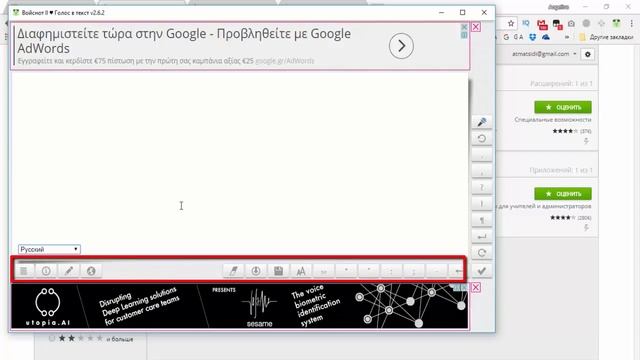Open the info circle icon in bottom toolbar
This screenshot has width=640, height=360.
tap(46, 271)
